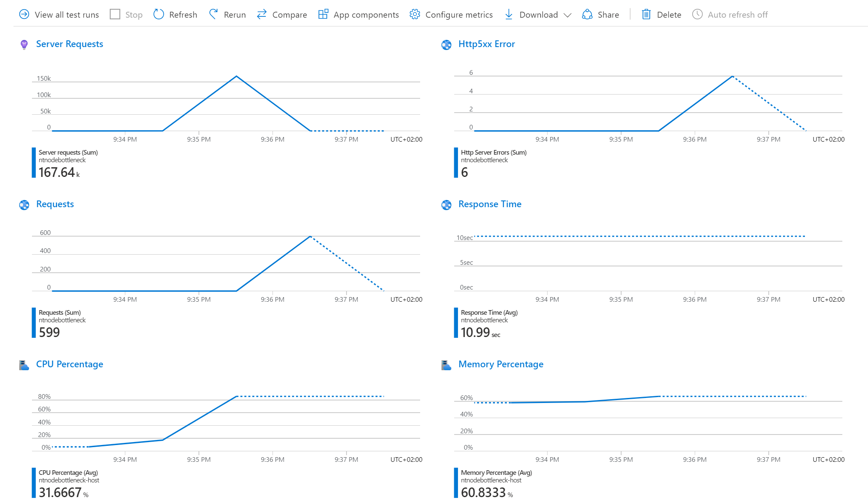Viewport: 868px width, 503px height.
Task: Click the Configure metrics gear icon
Action: coord(415,14)
